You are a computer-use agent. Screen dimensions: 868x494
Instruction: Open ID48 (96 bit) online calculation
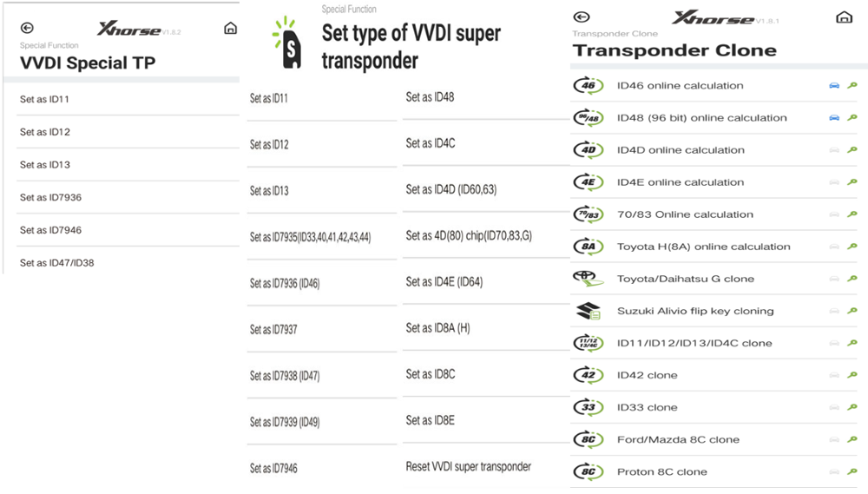click(701, 118)
